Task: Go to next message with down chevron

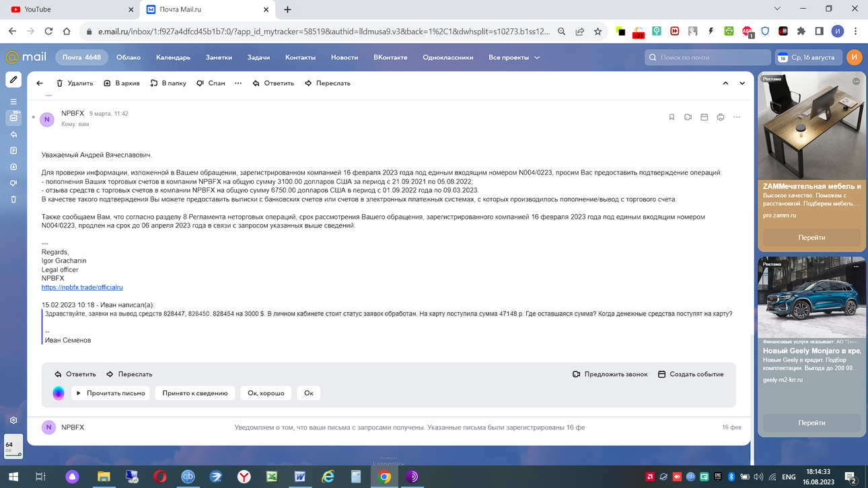Action: [x=742, y=83]
